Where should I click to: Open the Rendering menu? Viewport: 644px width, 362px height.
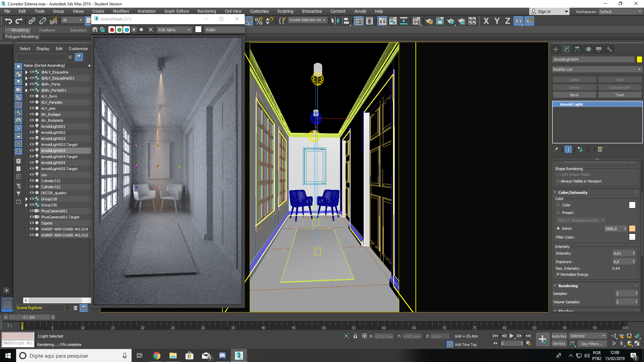(x=206, y=11)
